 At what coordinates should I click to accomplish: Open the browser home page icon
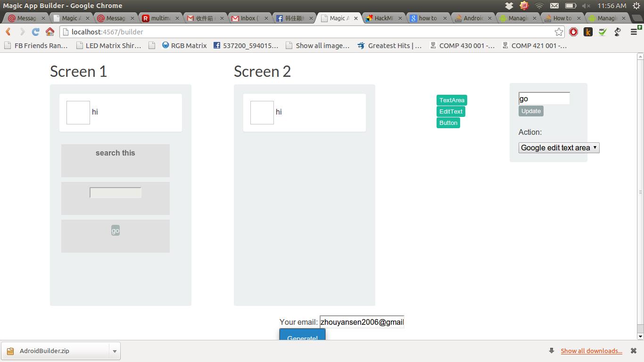click(x=50, y=32)
